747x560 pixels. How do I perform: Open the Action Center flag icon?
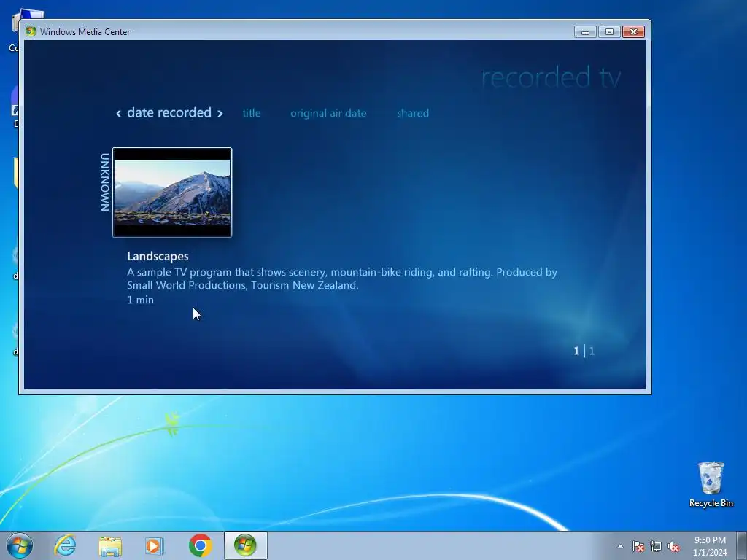[638, 546]
